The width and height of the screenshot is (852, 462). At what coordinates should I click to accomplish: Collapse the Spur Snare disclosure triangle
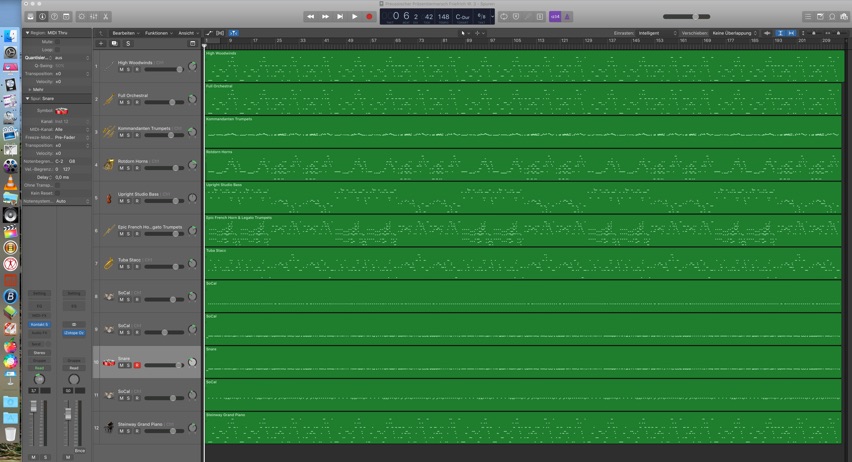[27, 98]
